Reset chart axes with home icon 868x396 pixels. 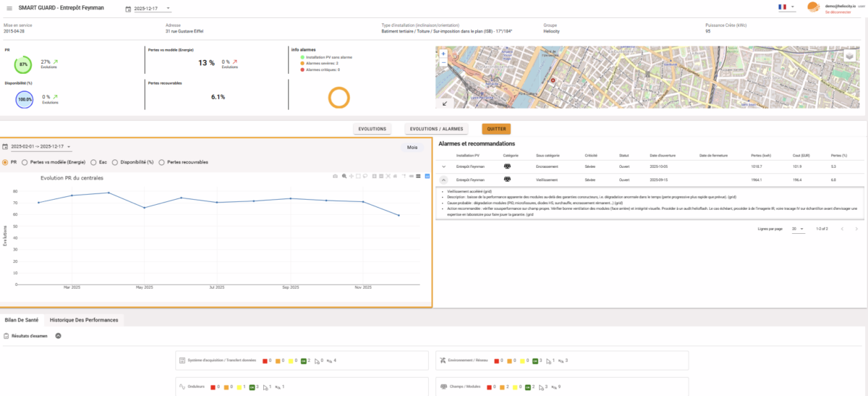396,176
